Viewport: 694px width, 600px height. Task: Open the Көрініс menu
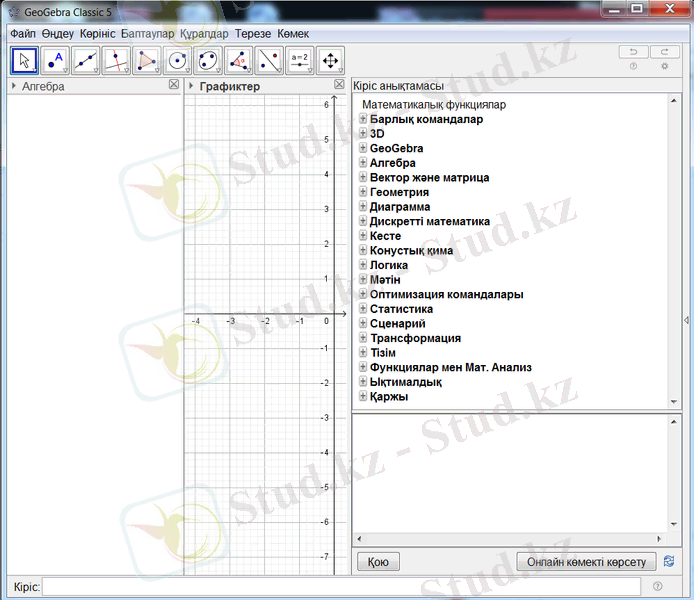click(97, 34)
